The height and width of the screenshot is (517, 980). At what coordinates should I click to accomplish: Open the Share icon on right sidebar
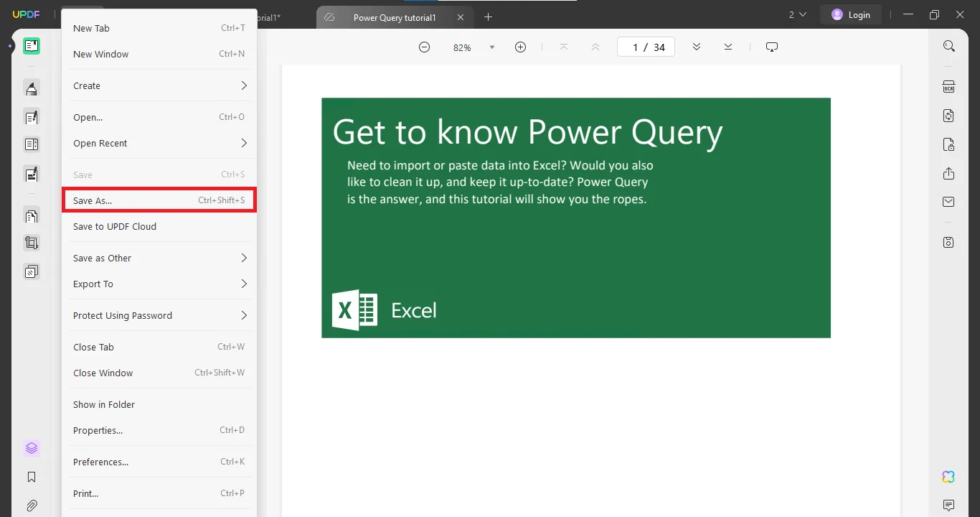point(948,173)
